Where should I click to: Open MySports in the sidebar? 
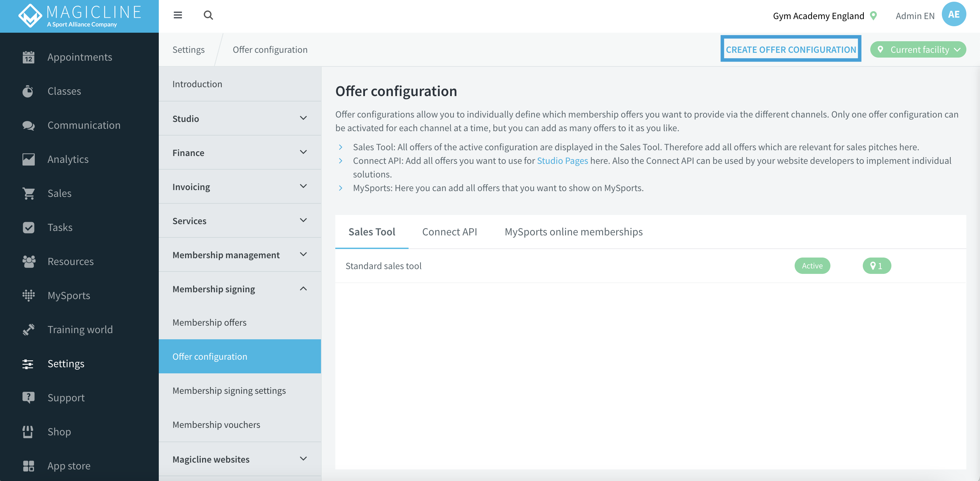click(79, 295)
